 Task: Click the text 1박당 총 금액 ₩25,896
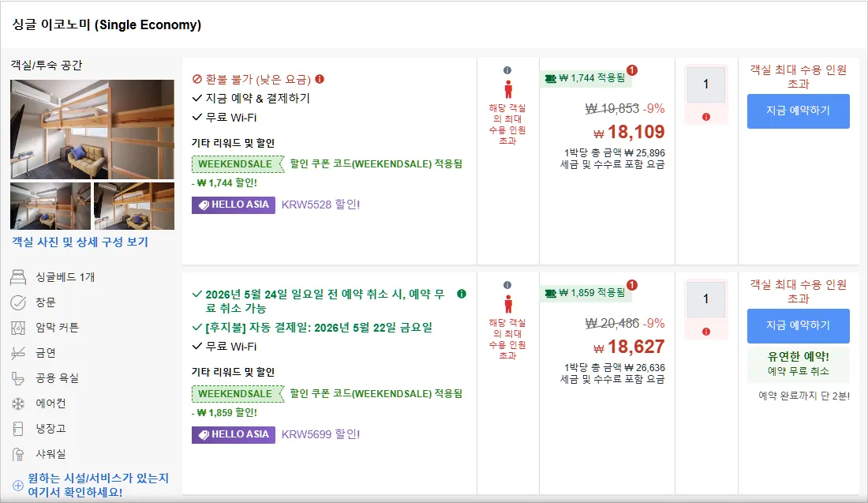click(615, 153)
